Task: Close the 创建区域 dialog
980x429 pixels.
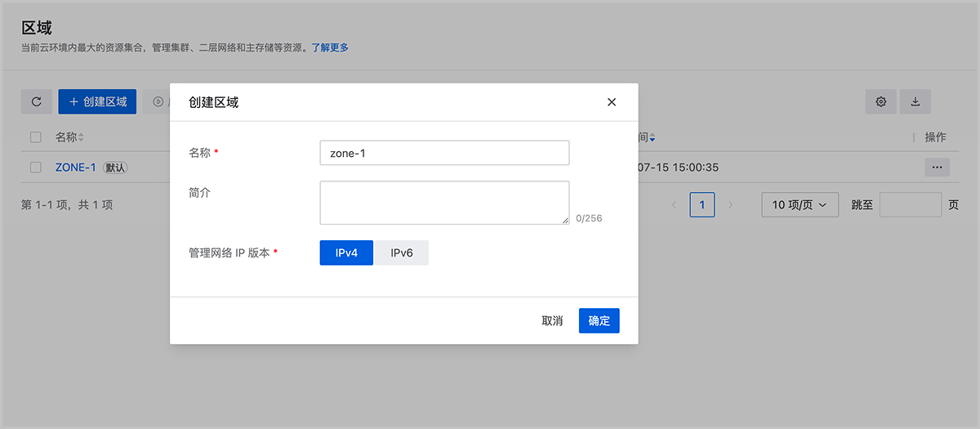Action: click(x=612, y=102)
